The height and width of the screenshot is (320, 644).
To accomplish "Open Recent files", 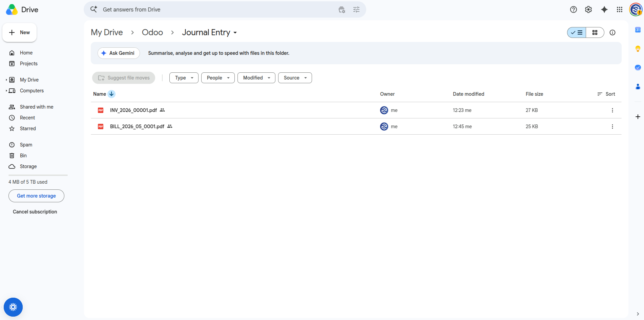I will [27, 118].
